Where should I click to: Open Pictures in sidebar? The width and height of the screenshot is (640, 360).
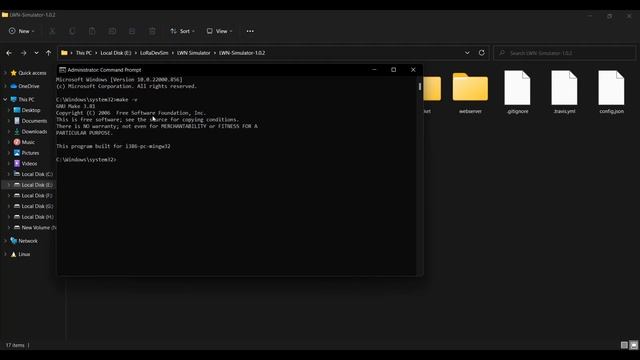(x=30, y=153)
